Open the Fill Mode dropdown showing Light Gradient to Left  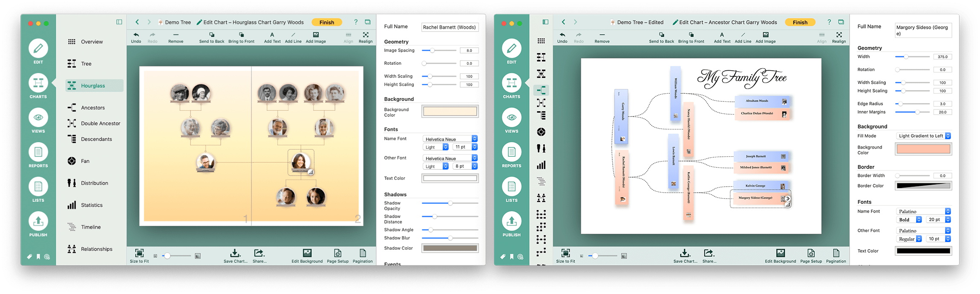coord(923,136)
